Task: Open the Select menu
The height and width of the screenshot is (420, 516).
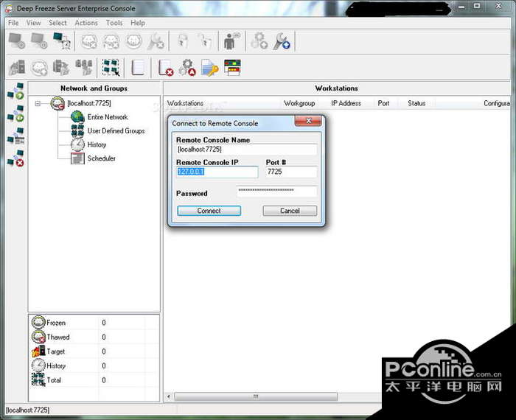Action: (57, 23)
